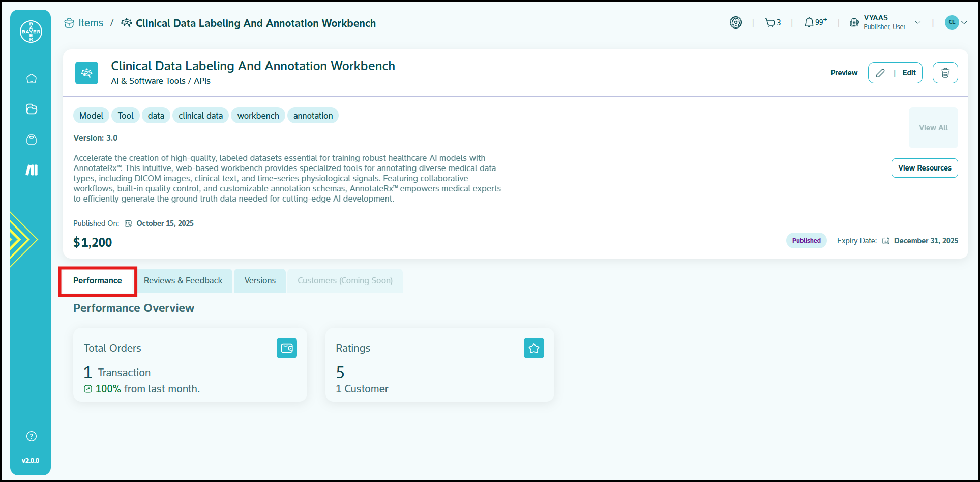Open the Home icon in sidebar

[x=32, y=79]
